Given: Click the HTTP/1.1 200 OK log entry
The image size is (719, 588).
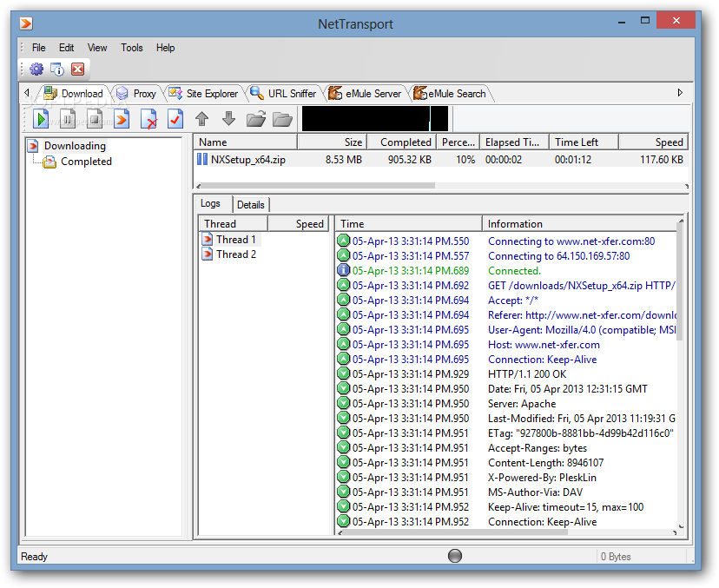Looking at the screenshot, I should point(527,374).
